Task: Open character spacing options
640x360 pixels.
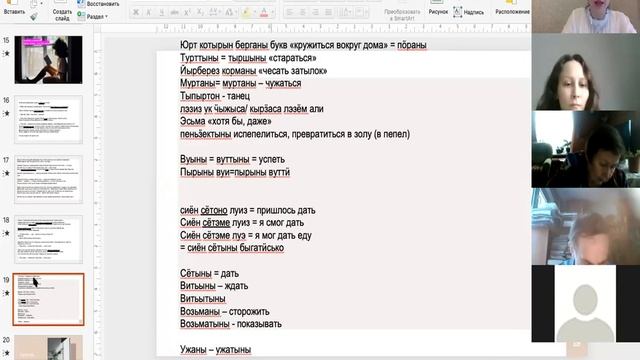Action: coord(214,13)
